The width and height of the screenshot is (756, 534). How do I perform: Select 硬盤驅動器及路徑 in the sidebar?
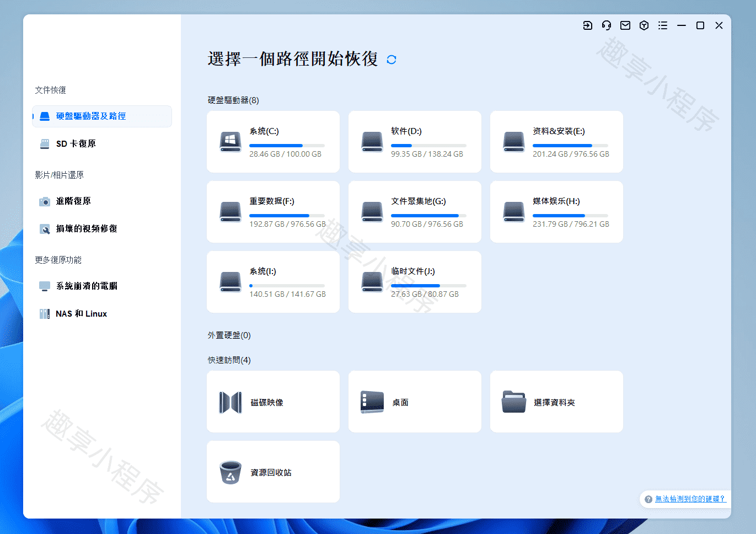click(x=102, y=116)
